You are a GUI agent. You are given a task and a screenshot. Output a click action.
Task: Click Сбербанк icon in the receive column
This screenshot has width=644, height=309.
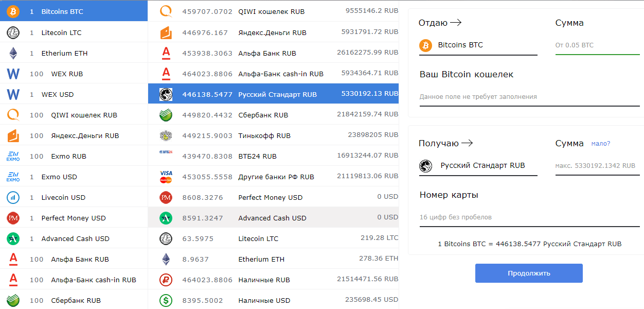(x=166, y=115)
